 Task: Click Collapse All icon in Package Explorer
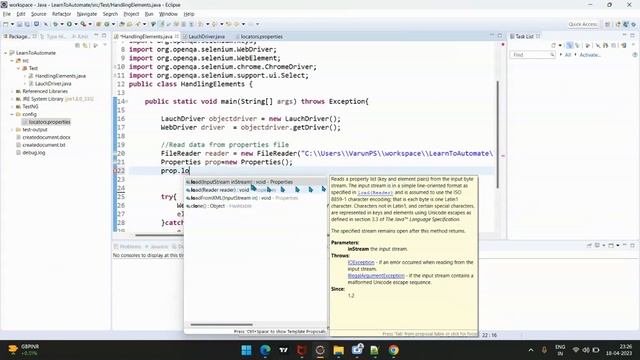point(77,45)
